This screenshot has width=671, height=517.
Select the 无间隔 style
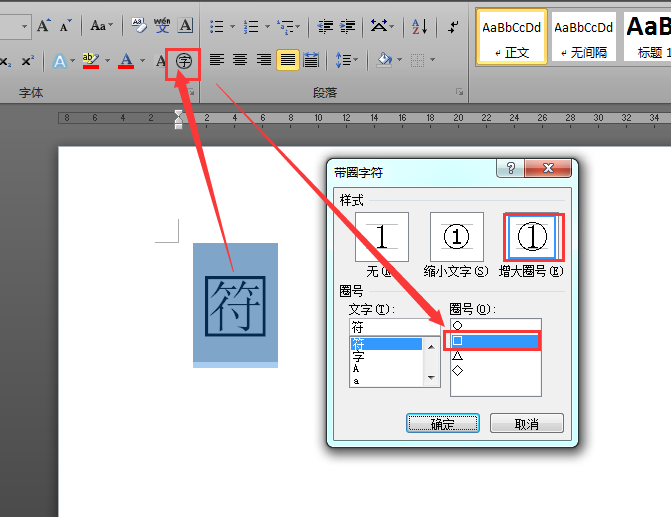[584, 37]
